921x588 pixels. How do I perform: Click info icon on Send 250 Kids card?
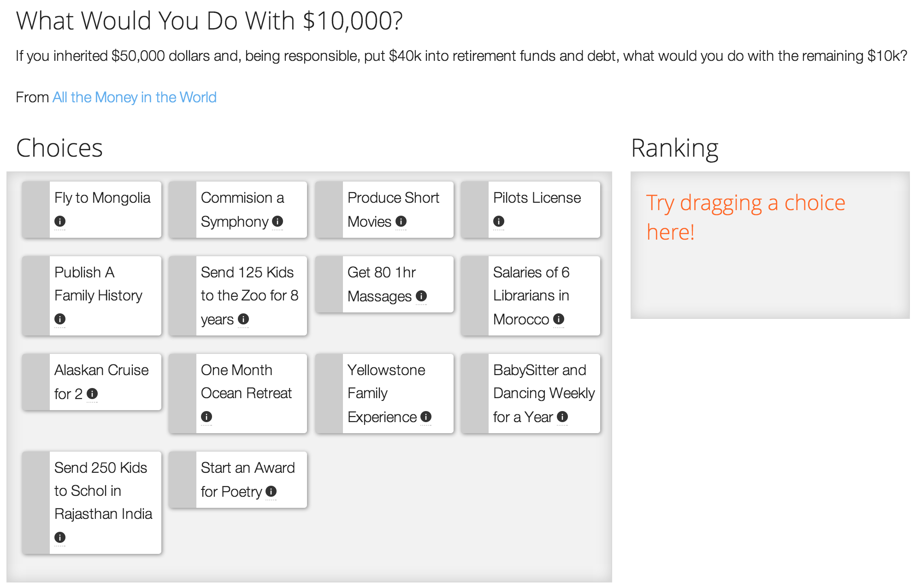click(60, 537)
